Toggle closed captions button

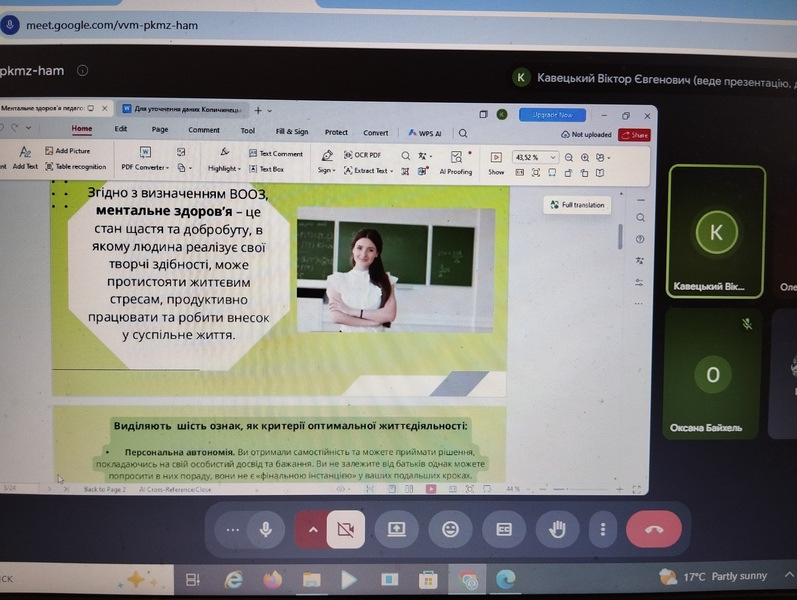(503, 530)
